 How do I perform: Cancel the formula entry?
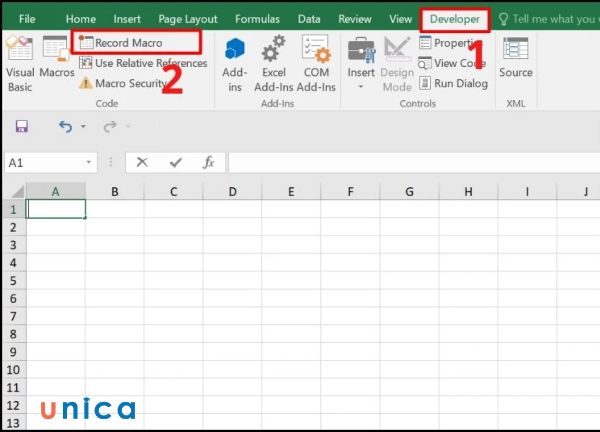pyautogui.click(x=142, y=163)
